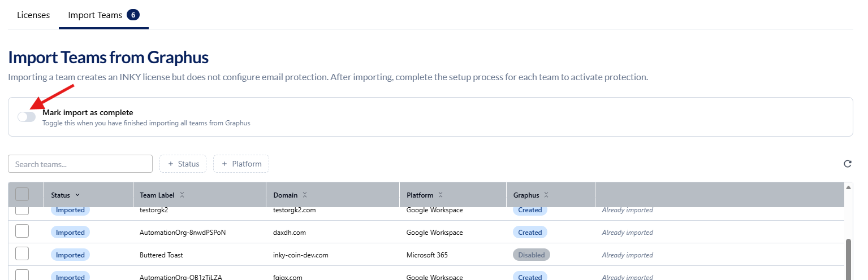Click the table scrollbar up arrow
Image resolution: width=868 pixels, height=280 pixels.
(848, 187)
